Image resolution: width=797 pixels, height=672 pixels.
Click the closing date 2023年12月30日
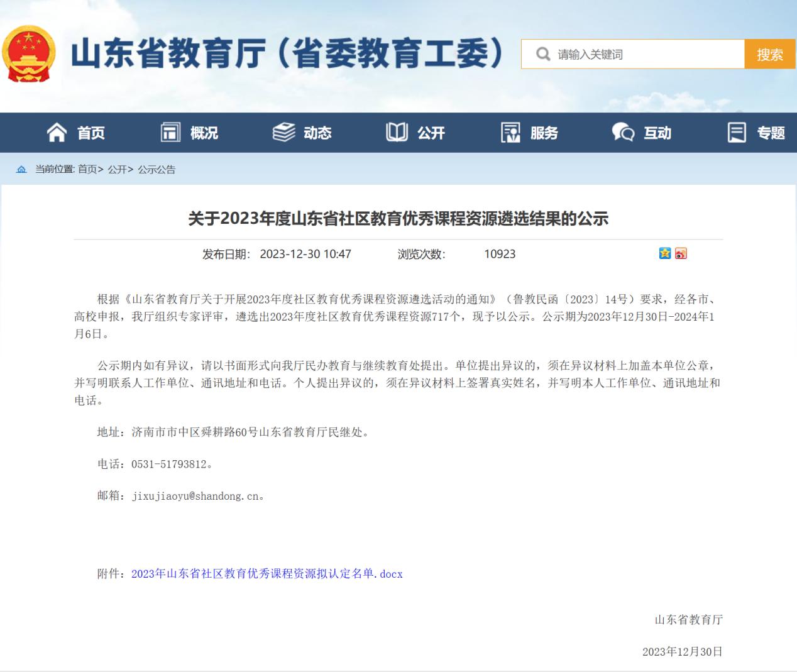point(683,651)
